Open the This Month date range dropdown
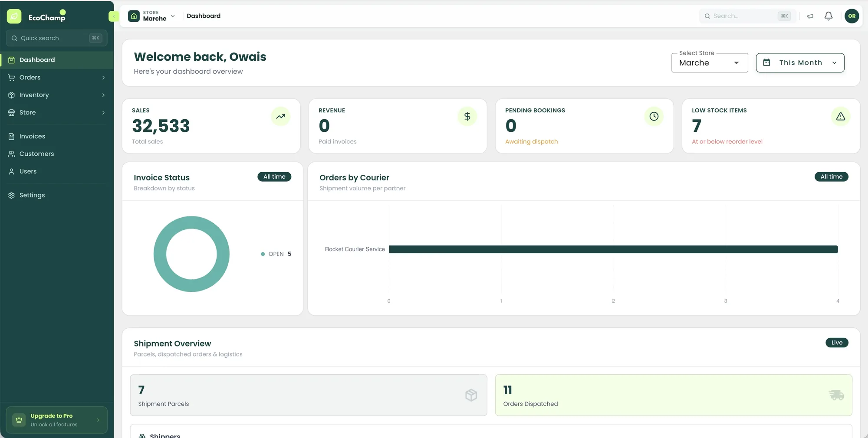The width and height of the screenshot is (868, 438). point(800,63)
